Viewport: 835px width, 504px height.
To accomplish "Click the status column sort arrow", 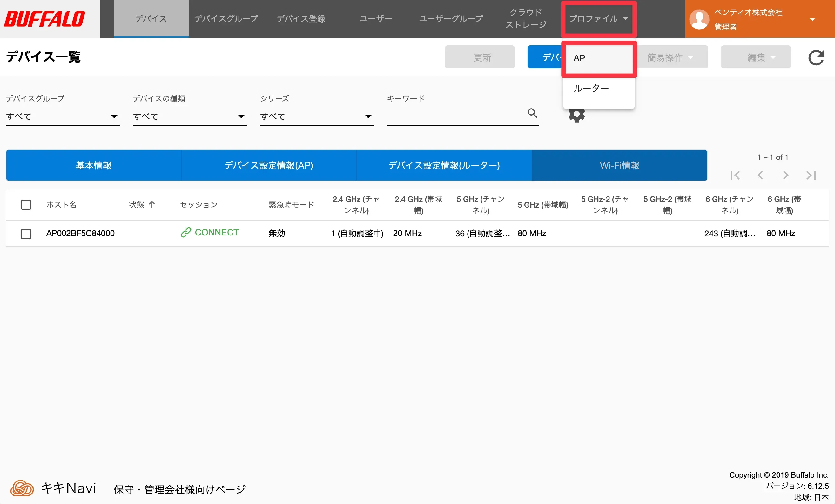I will point(152,204).
